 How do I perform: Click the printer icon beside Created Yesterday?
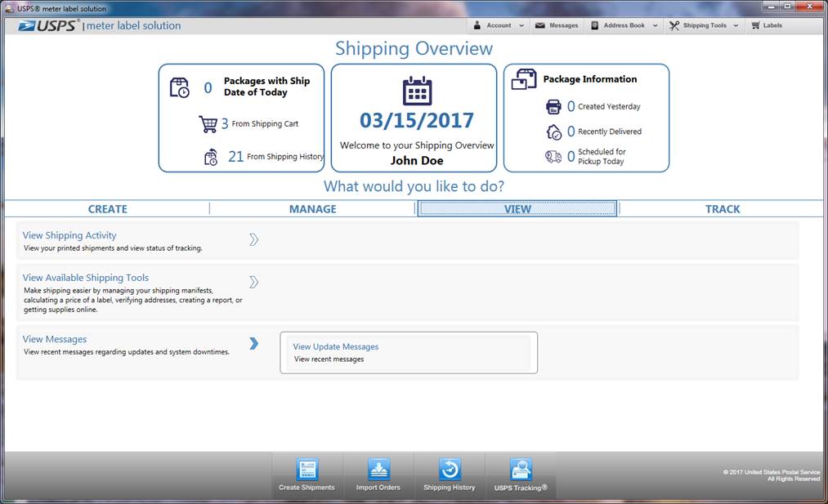click(x=553, y=107)
